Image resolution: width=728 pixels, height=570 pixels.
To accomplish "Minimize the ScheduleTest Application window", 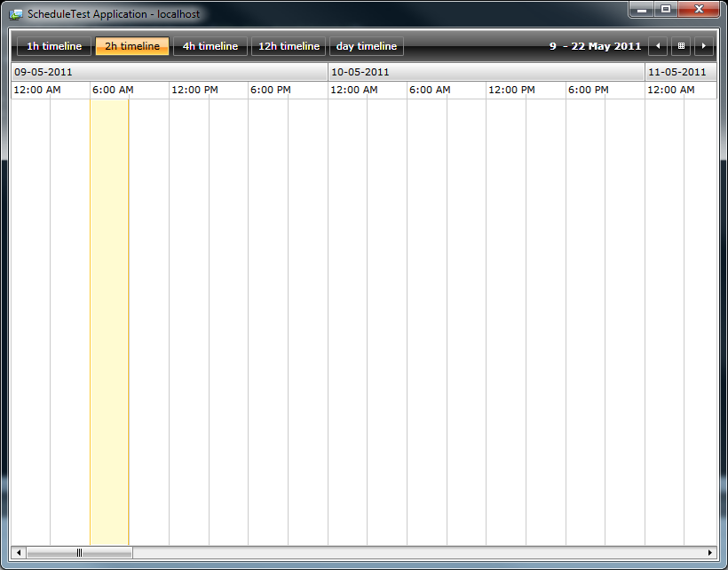I will coord(642,9).
